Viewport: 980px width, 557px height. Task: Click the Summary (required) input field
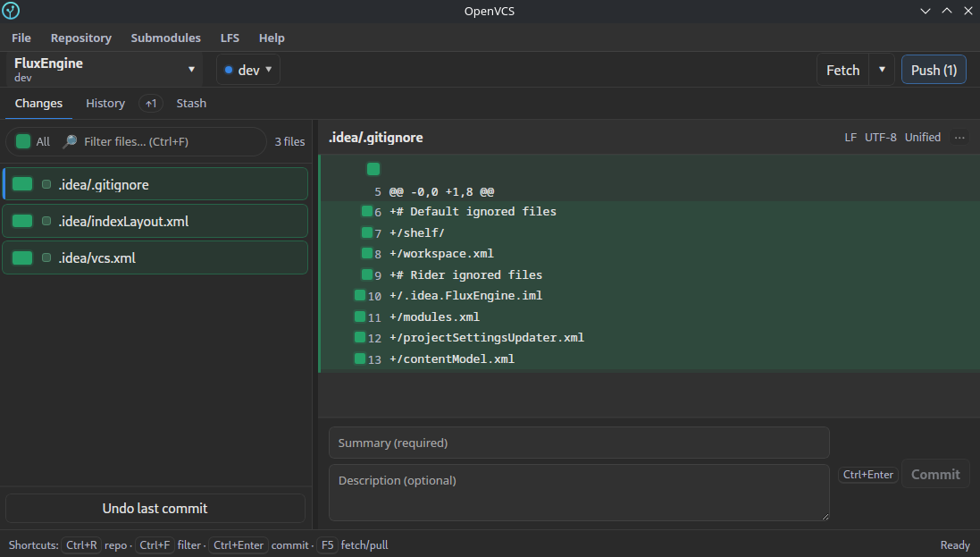[x=579, y=442]
